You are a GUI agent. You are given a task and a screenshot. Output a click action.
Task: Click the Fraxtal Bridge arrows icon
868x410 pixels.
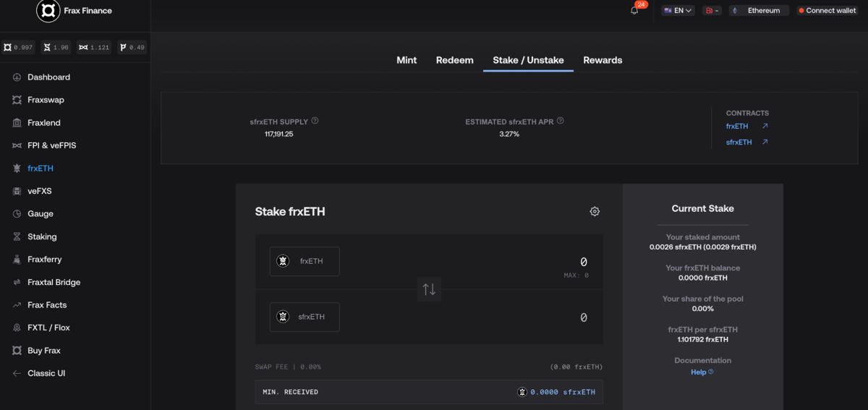click(x=17, y=282)
